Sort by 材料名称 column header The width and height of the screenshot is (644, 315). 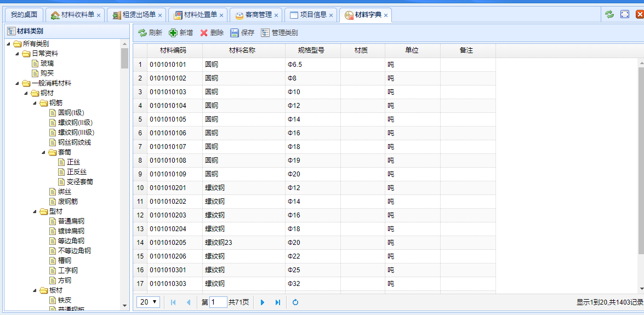coord(243,50)
